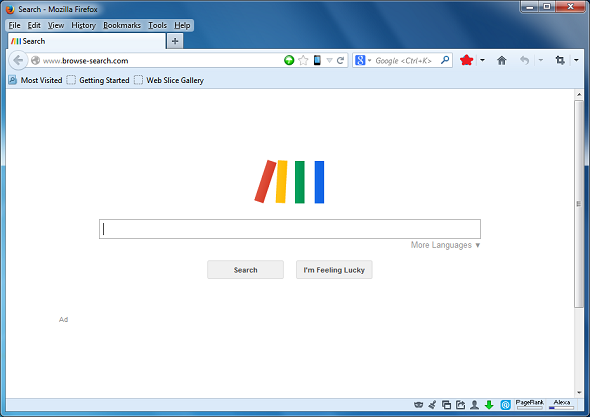Click the main page search input field
Image resolution: width=590 pixels, height=417 pixels.
[x=290, y=229]
